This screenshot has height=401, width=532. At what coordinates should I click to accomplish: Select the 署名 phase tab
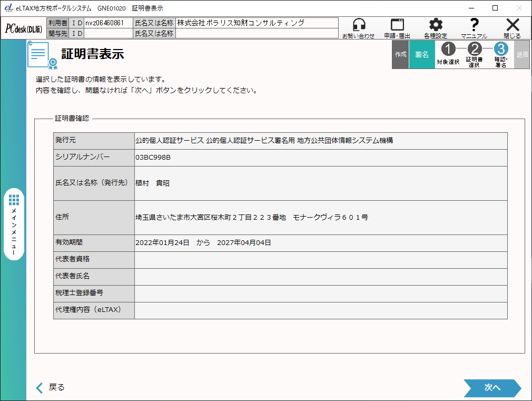point(422,54)
